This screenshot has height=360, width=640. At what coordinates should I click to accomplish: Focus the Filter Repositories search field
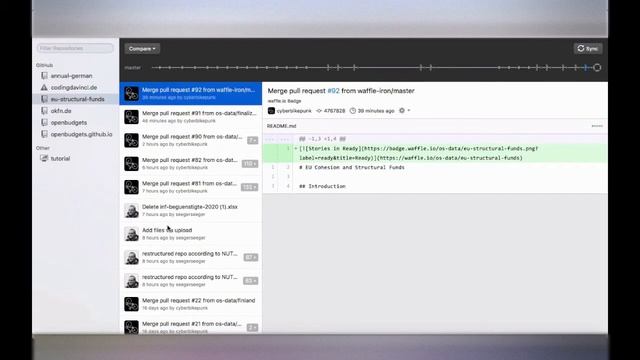click(x=75, y=48)
